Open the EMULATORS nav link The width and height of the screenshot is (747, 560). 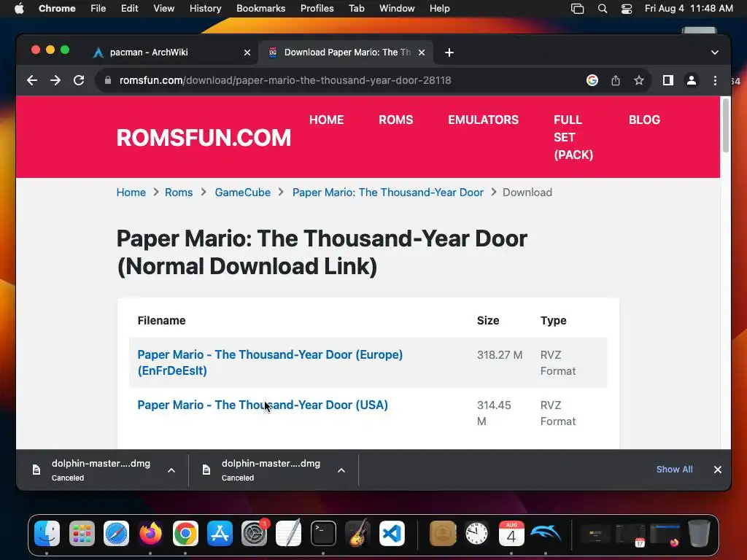(483, 120)
